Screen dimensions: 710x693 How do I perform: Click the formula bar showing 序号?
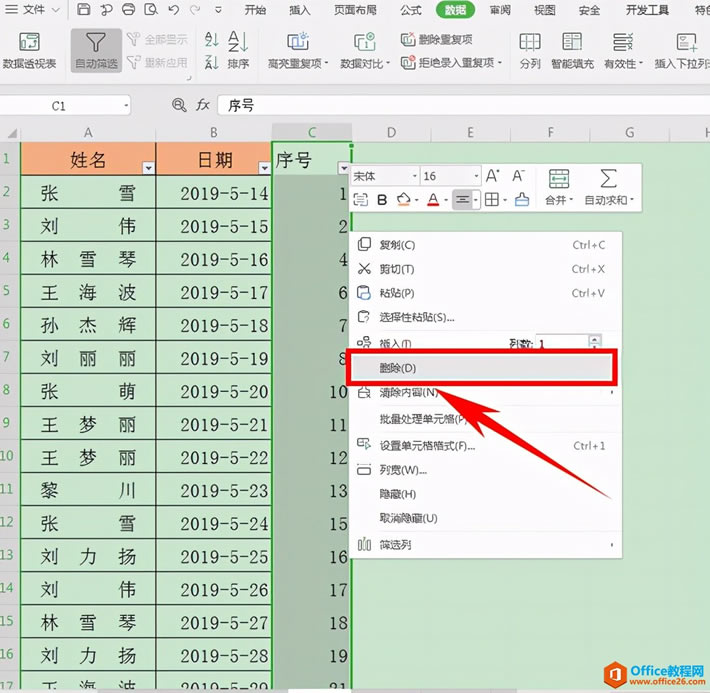(x=464, y=106)
